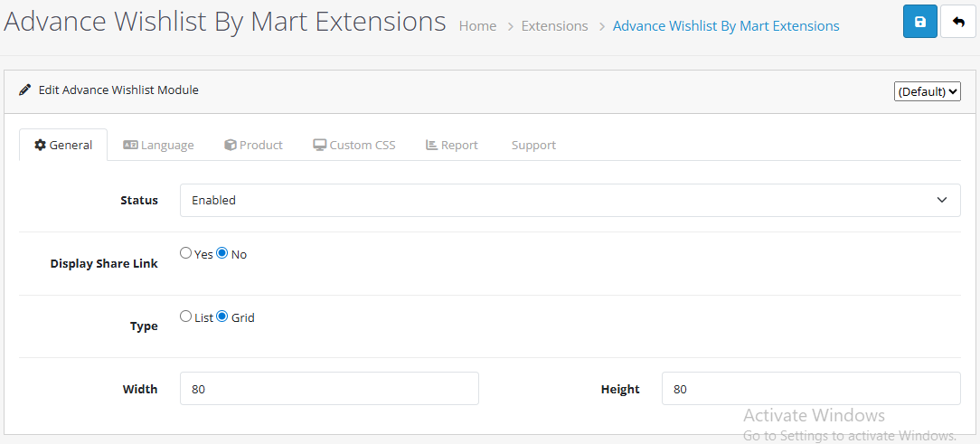Open the Status dropdown

click(x=570, y=200)
